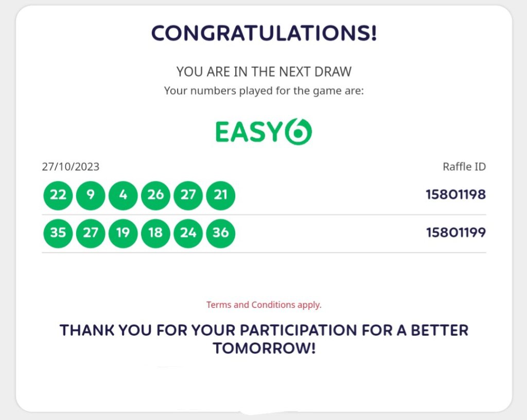
Task: Click the CONGRATULATIONS! heading
Action: 264,34
